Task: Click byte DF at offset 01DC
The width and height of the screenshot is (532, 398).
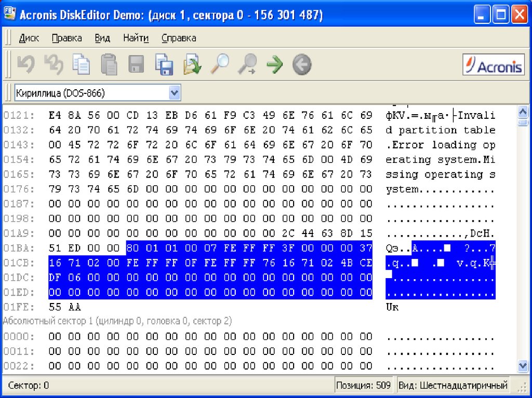Action: pyautogui.click(x=55, y=278)
